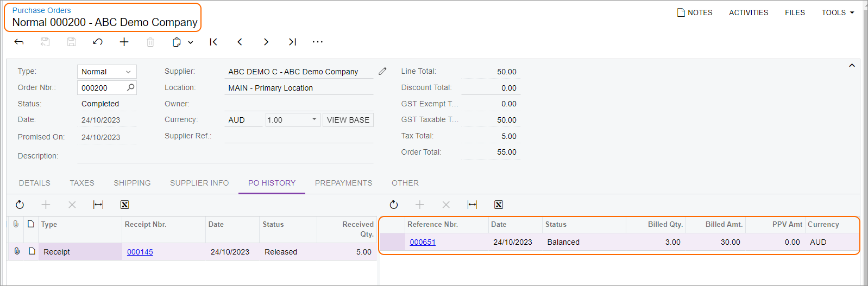Screen dimensions: 868x286
Task: Click the Delete trash icon
Action: click(150, 42)
